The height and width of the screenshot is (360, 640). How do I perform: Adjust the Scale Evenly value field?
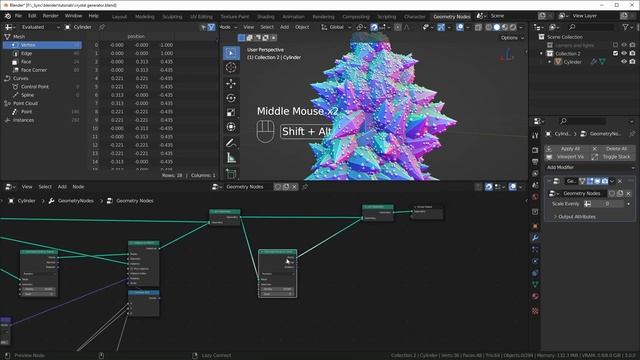(x=607, y=204)
